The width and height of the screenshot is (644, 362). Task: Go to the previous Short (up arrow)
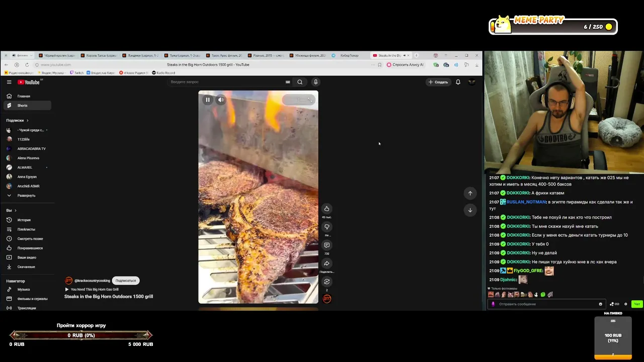[x=470, y=193]
